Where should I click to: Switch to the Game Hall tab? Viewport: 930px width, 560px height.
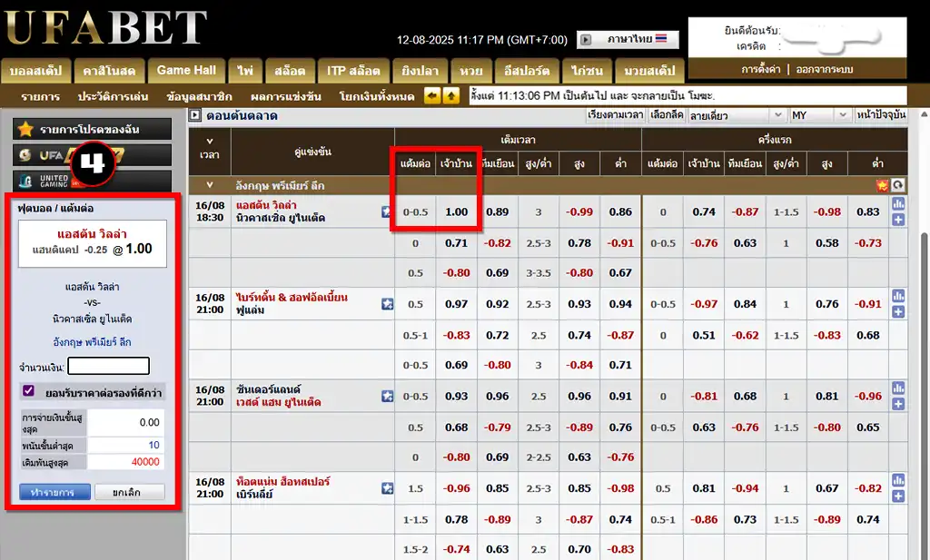click(x=186, y=71)
